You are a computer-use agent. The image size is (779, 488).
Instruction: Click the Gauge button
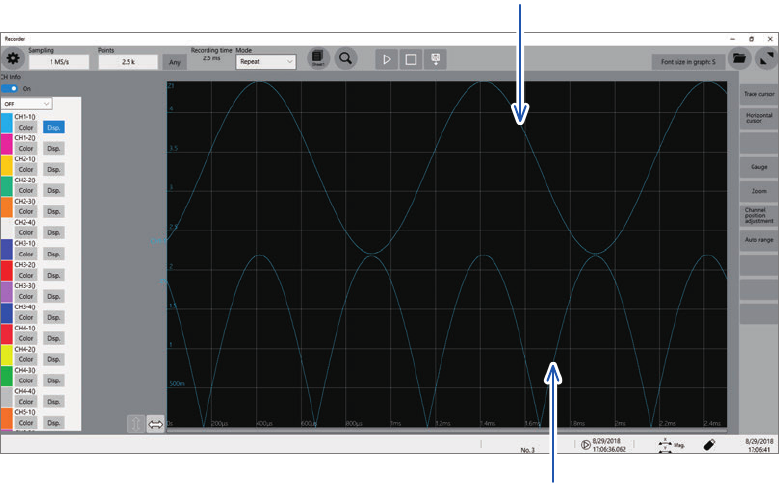point(759,167)
